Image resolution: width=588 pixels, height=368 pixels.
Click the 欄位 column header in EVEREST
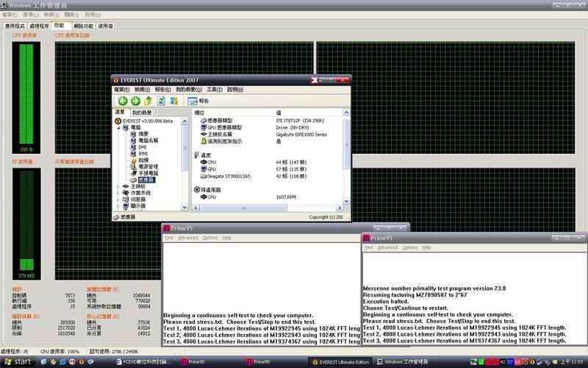[232, 113]
